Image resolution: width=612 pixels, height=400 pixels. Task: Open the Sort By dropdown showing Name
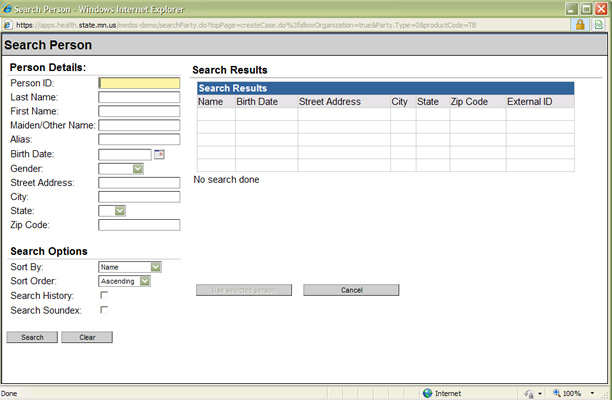pyautogui.click(x=130, y=267)
